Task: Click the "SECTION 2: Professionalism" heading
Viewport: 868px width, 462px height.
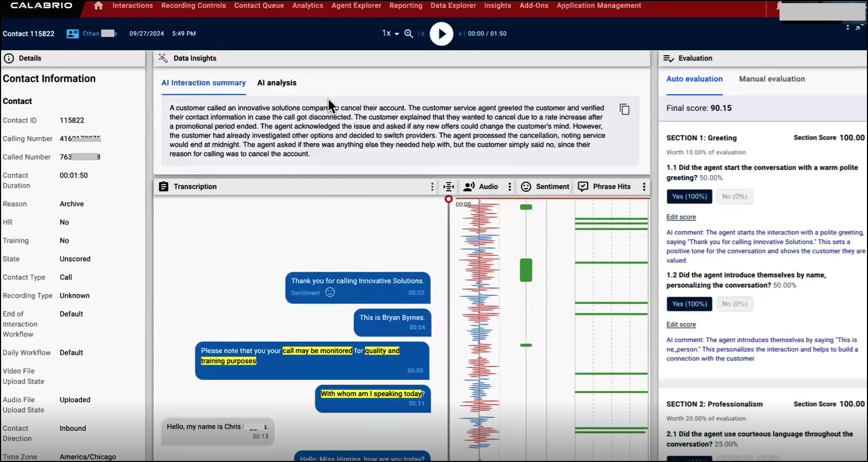Action: (714, 405)
